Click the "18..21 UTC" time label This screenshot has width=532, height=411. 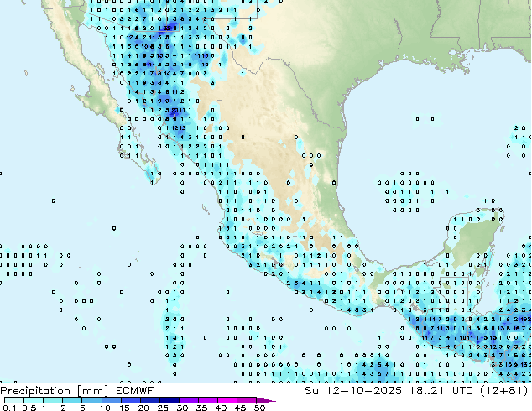pyautogui.click(x=441, y=391)
